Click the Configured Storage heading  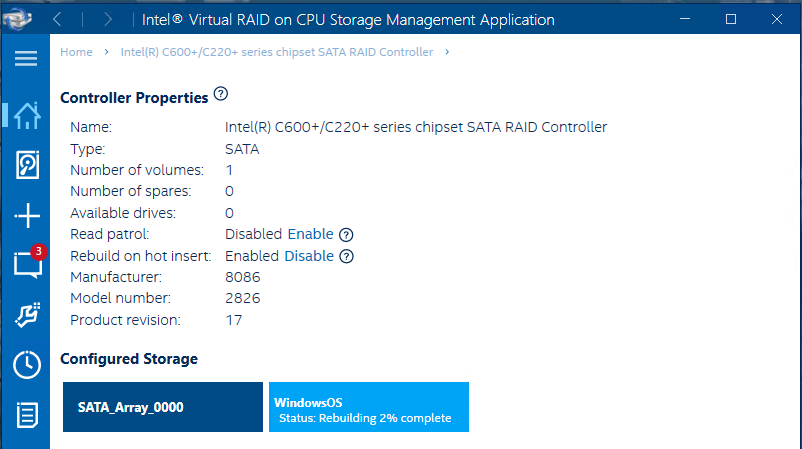click(129, 359)
